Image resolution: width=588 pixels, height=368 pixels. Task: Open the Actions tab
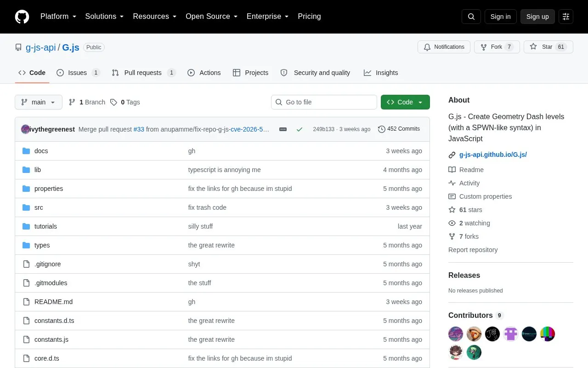[204, 73]
